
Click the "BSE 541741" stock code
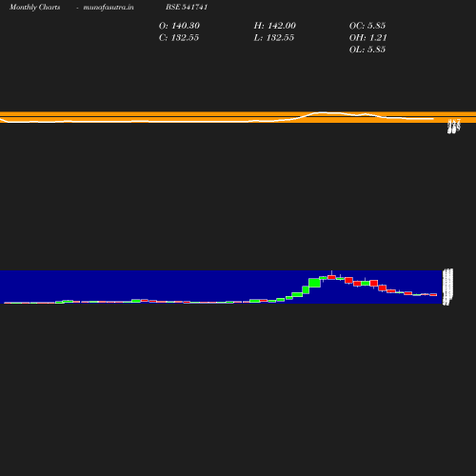point(187,7)
